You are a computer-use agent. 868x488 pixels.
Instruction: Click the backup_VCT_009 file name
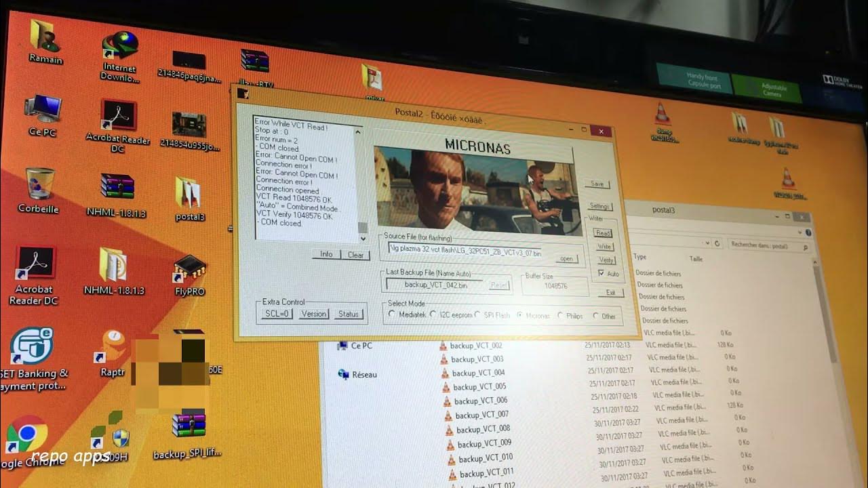[x=484, y=444]
